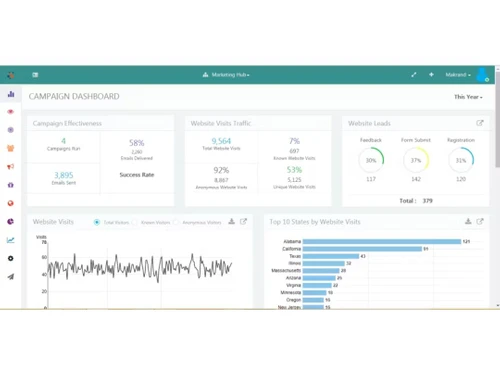Click the California bar in states chart
Image resolution: width=500 pixels, height=375 pixels.
(x=362, y=249)
